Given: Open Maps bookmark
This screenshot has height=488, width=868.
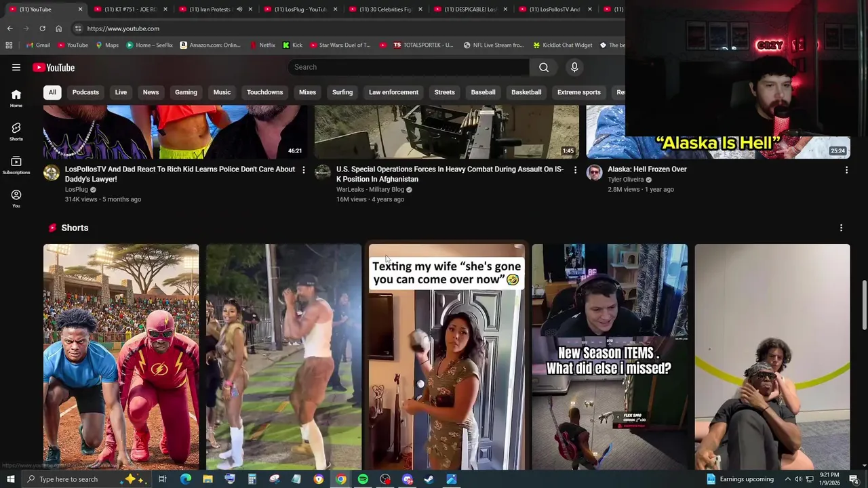Looking at the screenshot, I should pyautogui.click(x=107, y=45).
